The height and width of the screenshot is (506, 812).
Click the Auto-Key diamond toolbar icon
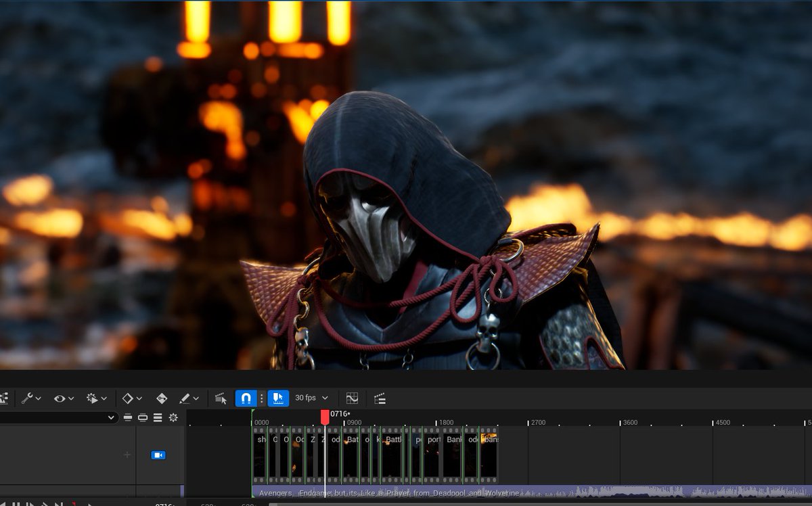pyautogui.click(x=162, y=398)
